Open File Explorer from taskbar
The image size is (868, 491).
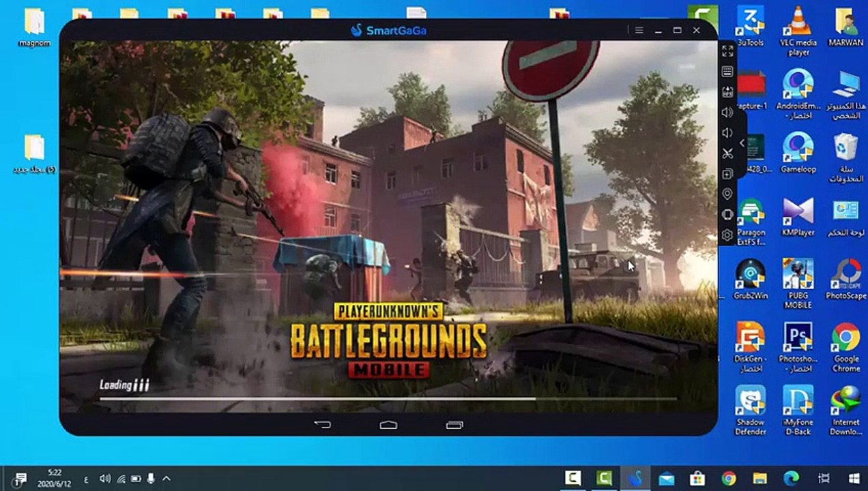click(x=759, y=478)
